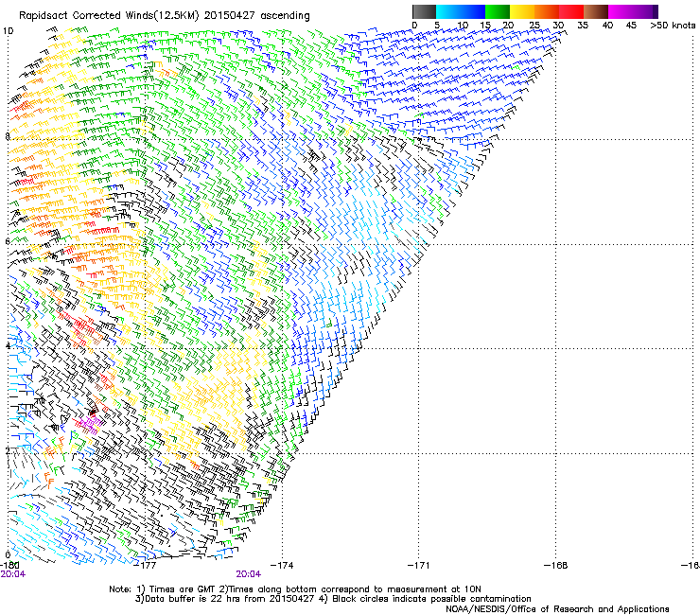Click the orange 25-30 knots legend swatch
Viewport: 700px width, 615px height.
point(547,11)
